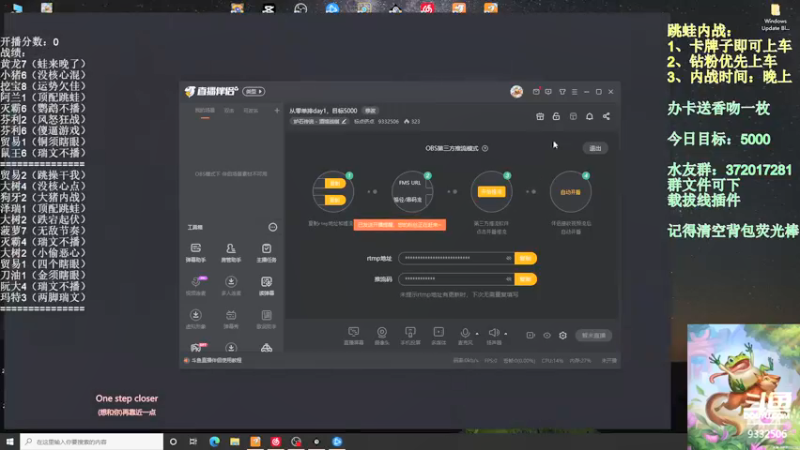Click the share icon in header
This screenshot has width=800, height=450.
606,116
